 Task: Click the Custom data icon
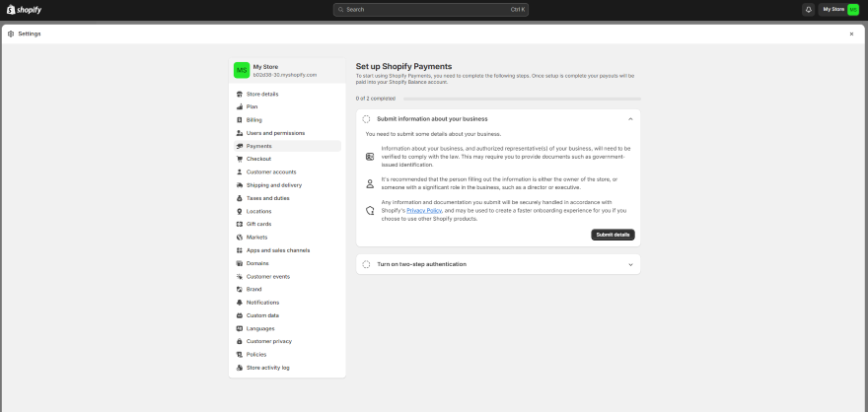pyautogui.click(x=239, y=315)
